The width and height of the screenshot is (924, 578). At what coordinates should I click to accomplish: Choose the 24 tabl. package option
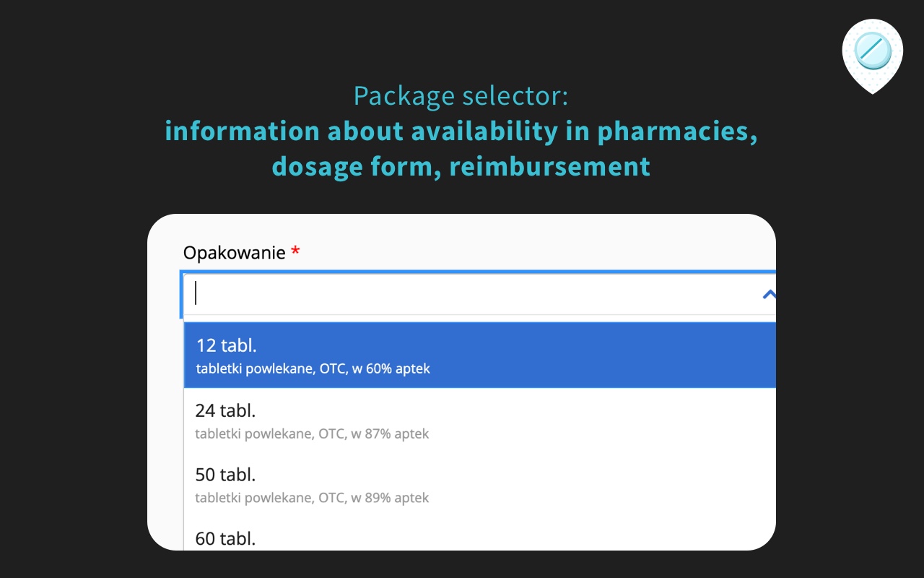[x=225, y=410]
